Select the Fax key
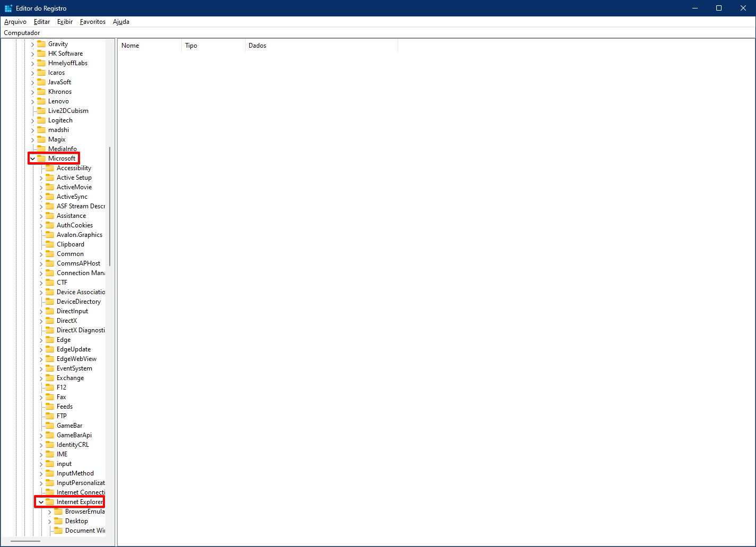The height and width of the screenshot is (547, 756). 61,397
